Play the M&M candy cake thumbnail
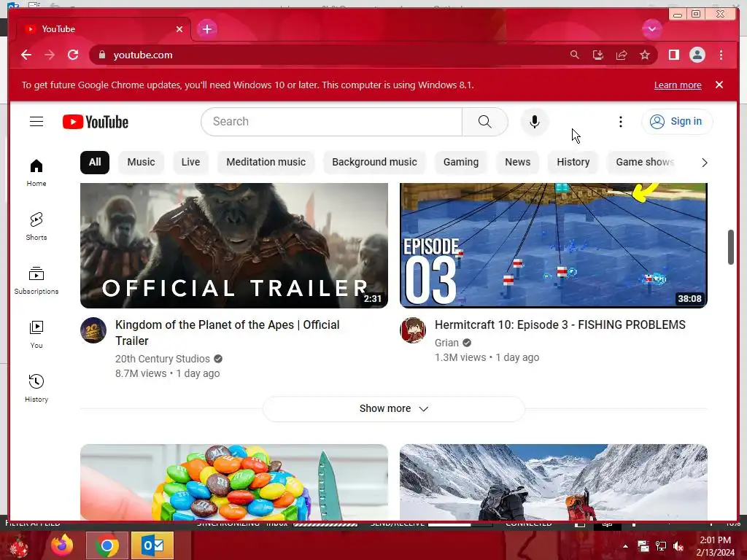Viewport: 747px width, 560px height. pyautogui.click(x=234, y=483)
